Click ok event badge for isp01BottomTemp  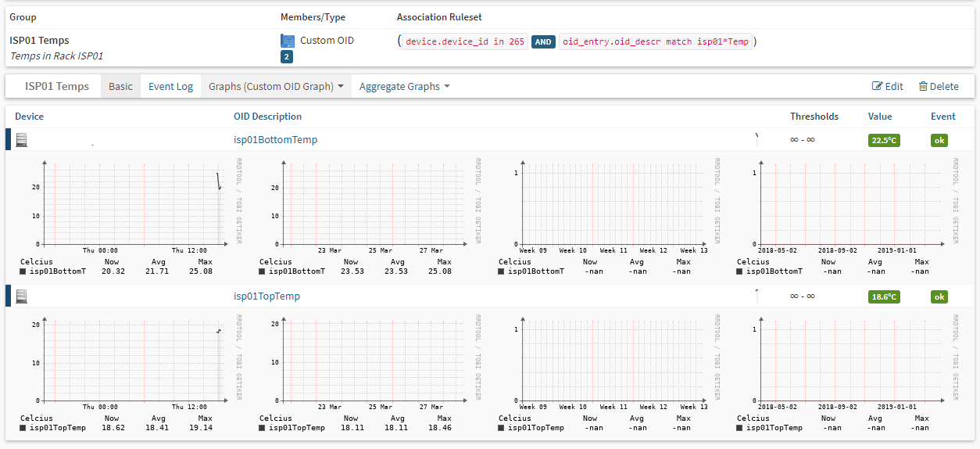939,141
